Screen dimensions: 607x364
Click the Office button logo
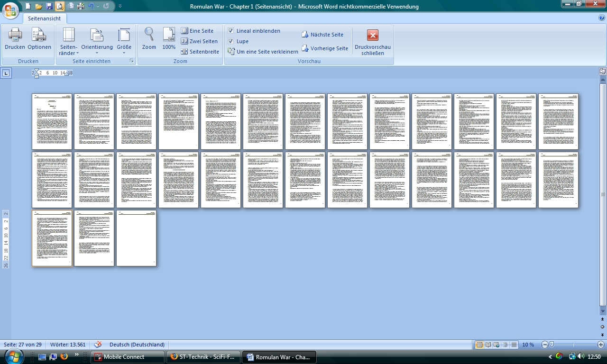pyautogui.click(x=10, y=9)
